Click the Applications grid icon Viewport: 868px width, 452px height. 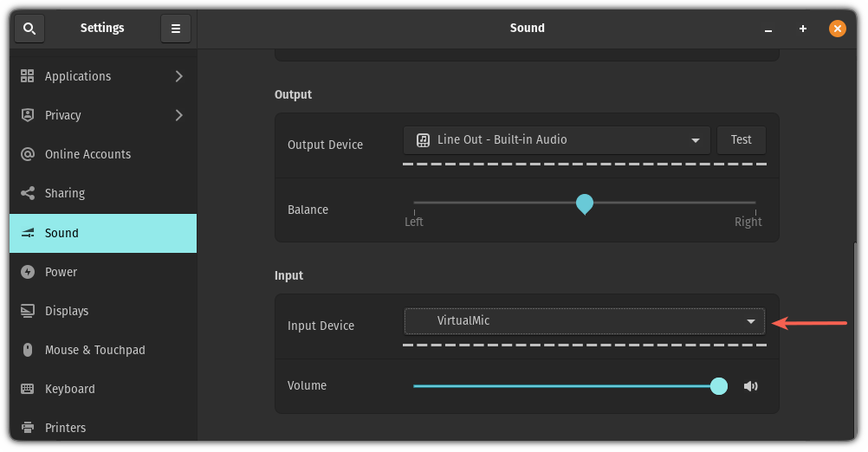coord(28,76)
